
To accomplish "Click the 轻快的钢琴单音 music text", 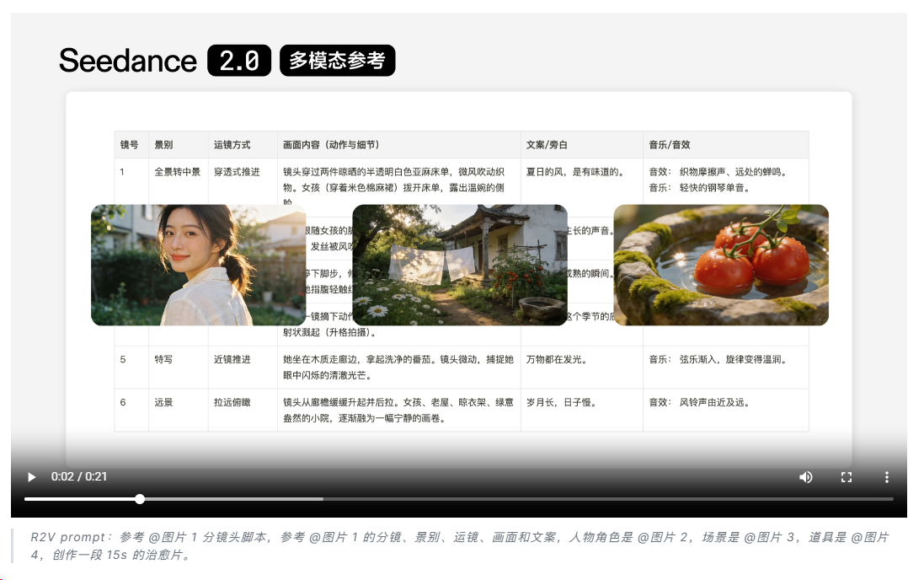I will point(714,188).
